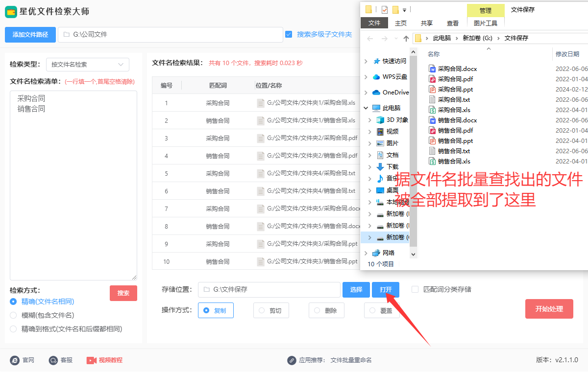Click the WPS云盘 cloud icon

point(376,77)
